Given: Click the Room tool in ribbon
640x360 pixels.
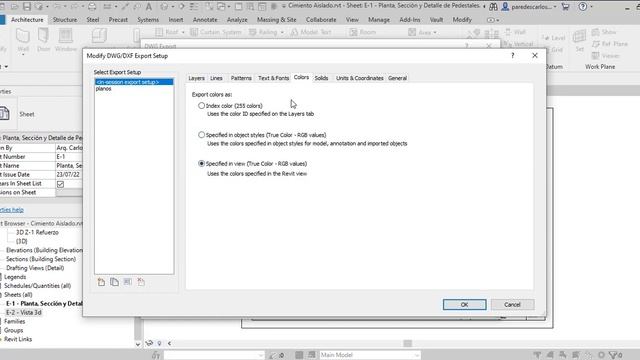Looking at the screenshot, I should tap(362, 32).
